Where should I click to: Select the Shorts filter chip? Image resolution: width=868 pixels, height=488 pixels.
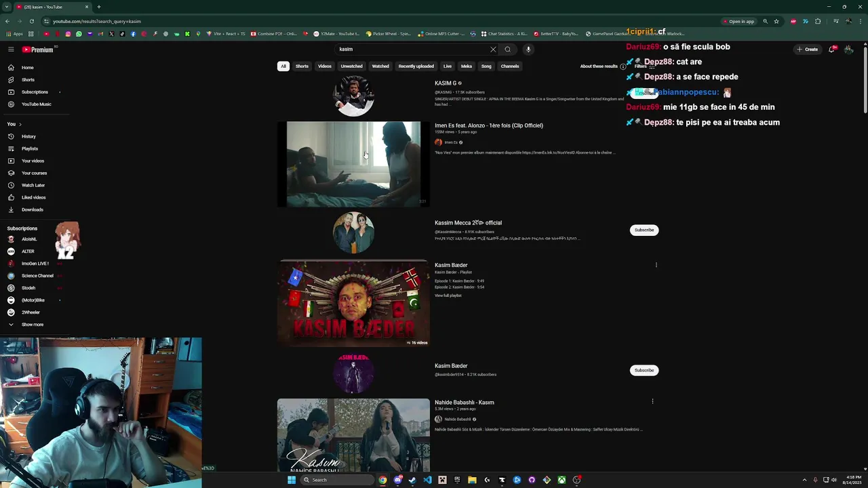pos(302,66)
